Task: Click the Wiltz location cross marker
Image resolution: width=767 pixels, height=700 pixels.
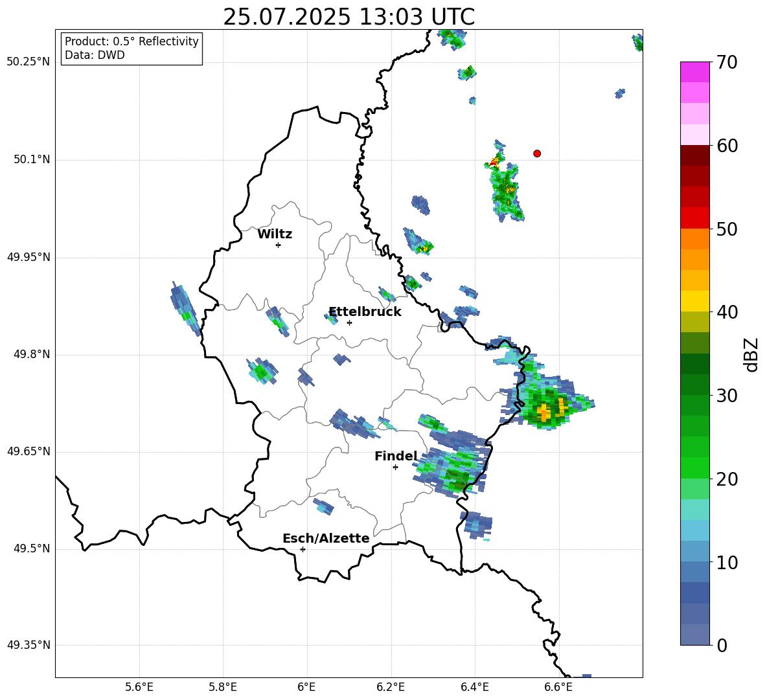Action: [279, 245]
